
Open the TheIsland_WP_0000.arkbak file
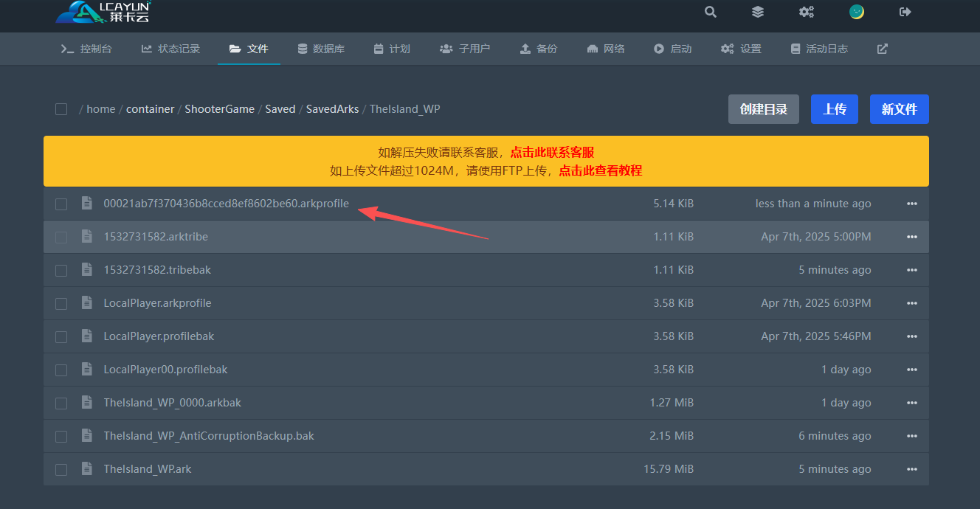click(173, 403)
